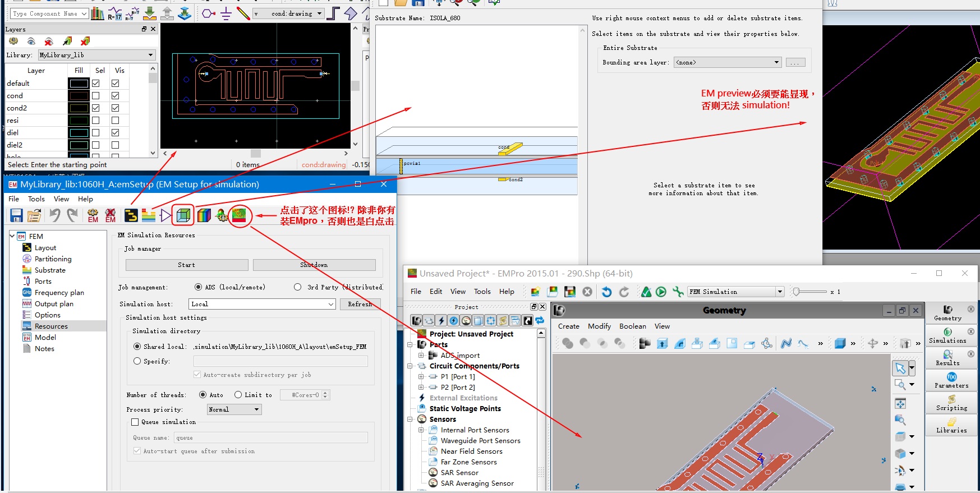Select Substrate in the FEM tree
This screenshot has height=493, width=980.
50,270
